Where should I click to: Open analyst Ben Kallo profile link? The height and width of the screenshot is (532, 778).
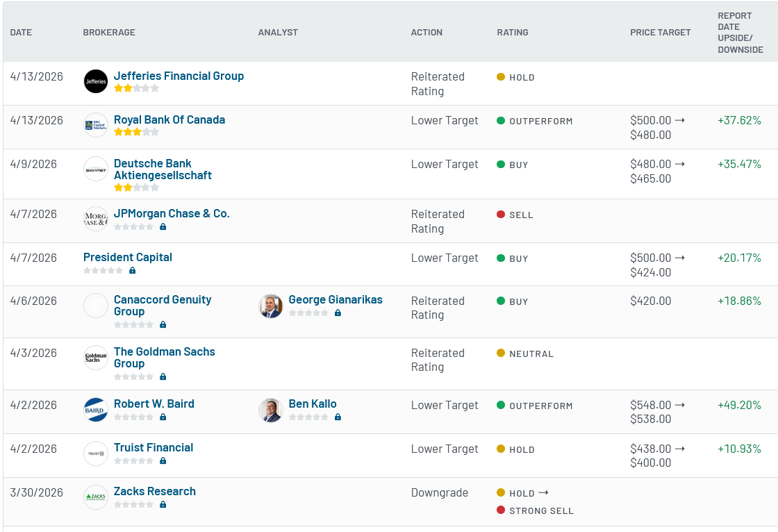[313, 404]
